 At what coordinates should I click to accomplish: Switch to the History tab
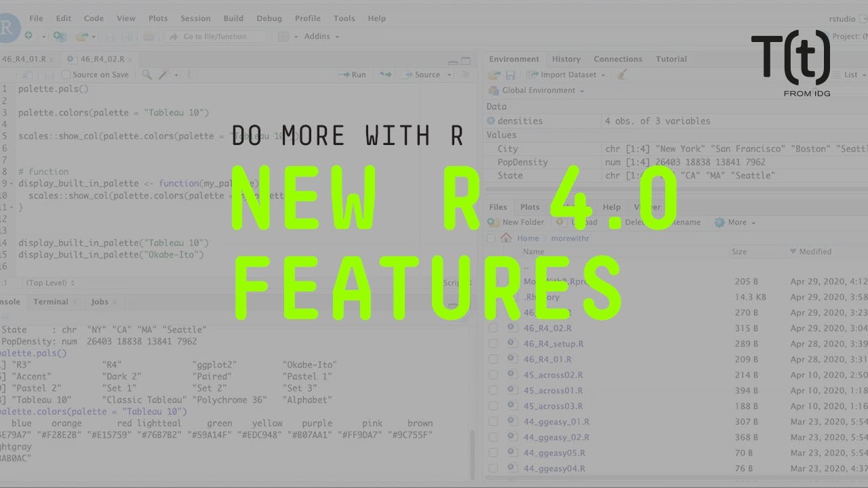coord(566,59)
